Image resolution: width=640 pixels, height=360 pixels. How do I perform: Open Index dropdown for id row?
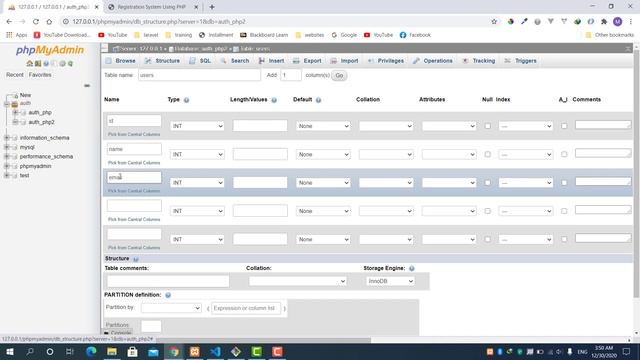(x=526, y=126)
